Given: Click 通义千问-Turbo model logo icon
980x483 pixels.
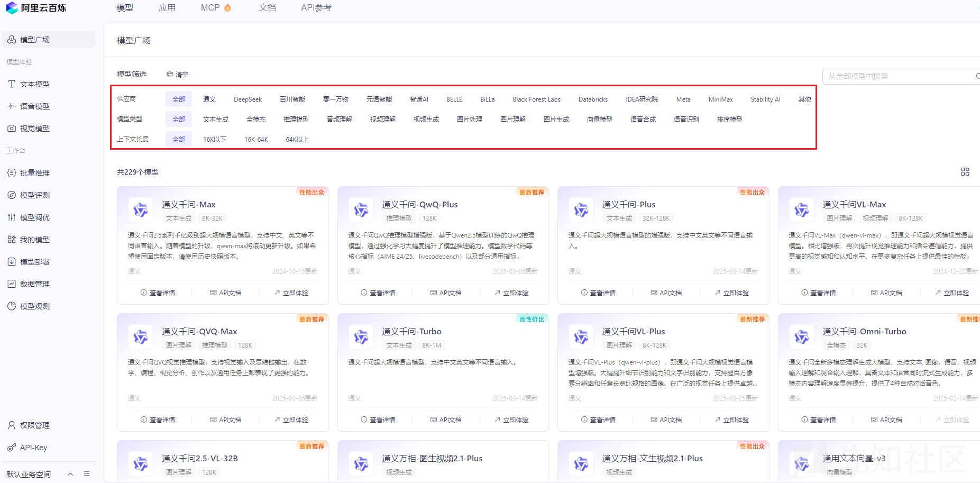Looking at the screenshot, I should 361,337.
